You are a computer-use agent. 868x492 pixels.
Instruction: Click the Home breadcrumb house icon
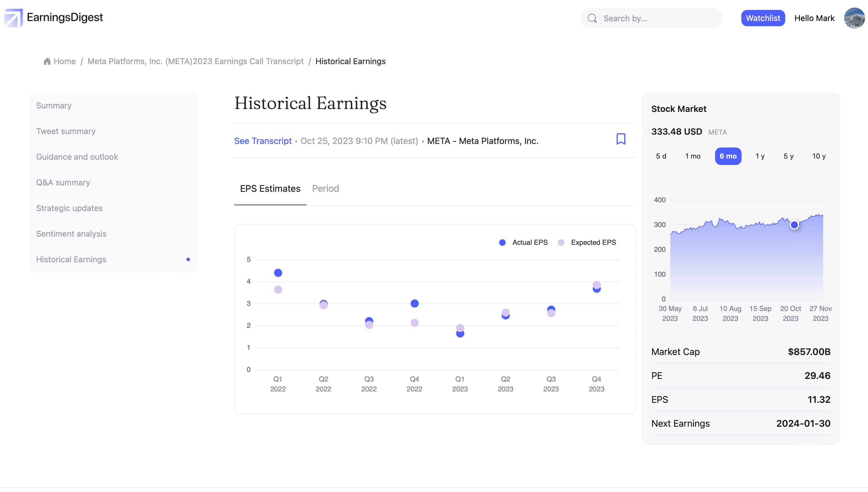(47, 61)
